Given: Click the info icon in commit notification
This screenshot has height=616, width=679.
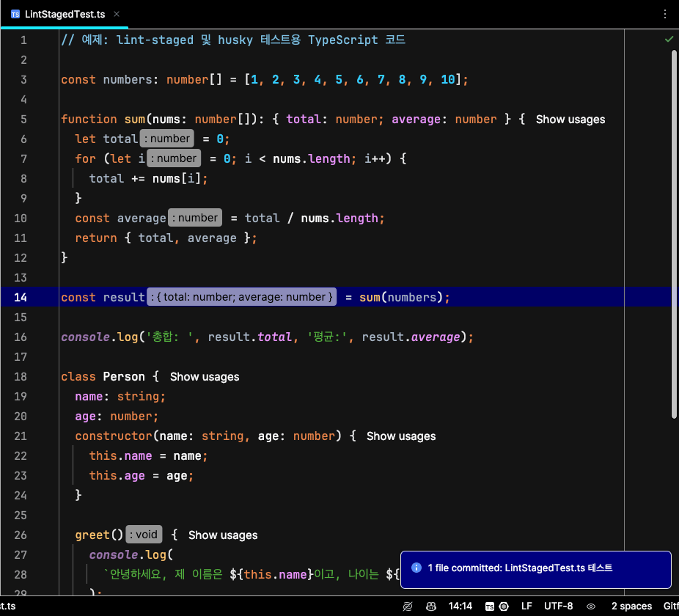Looking at the screenshot, I should tap(416, 568).
